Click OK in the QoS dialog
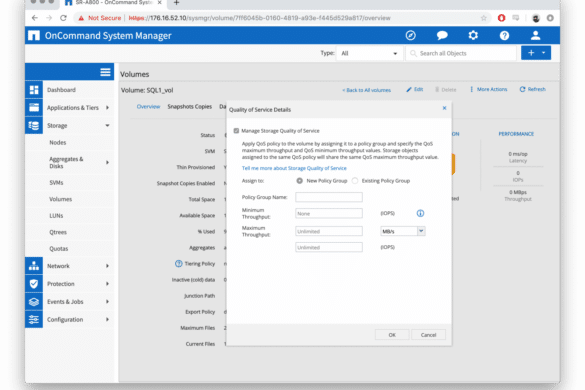This screenshot has width=585, height=390. tap(392, 335)
